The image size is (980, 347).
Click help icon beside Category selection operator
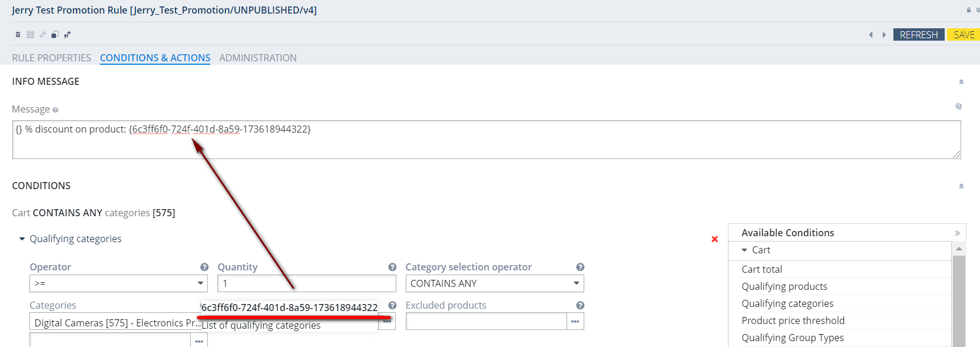580,267
